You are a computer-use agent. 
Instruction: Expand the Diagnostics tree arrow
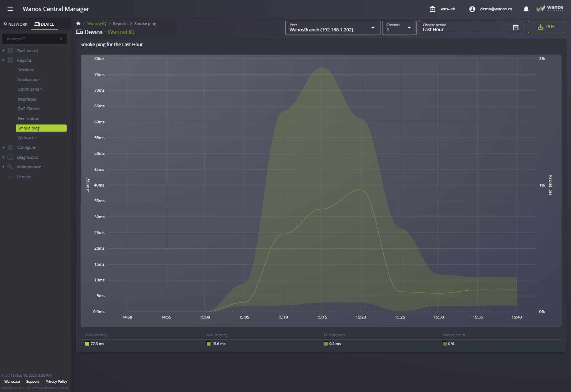point(4,157)
